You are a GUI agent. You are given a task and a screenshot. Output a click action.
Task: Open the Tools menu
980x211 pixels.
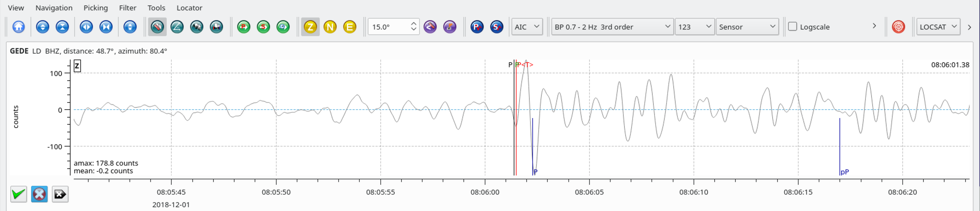(x=156, y=8)
